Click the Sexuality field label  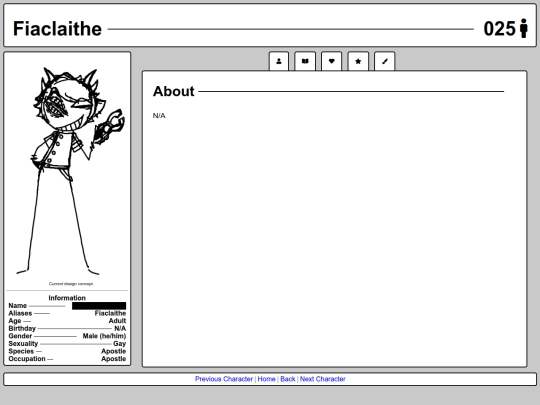tap(23, 343)
